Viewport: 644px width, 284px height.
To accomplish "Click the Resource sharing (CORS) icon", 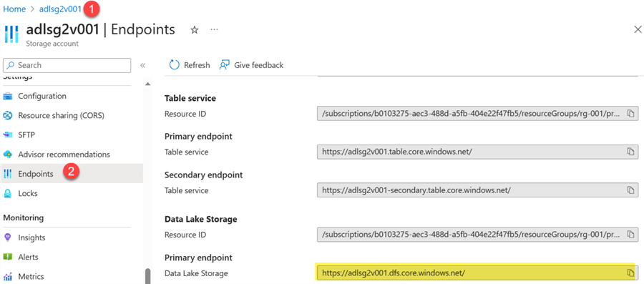I will click(8, 116).
